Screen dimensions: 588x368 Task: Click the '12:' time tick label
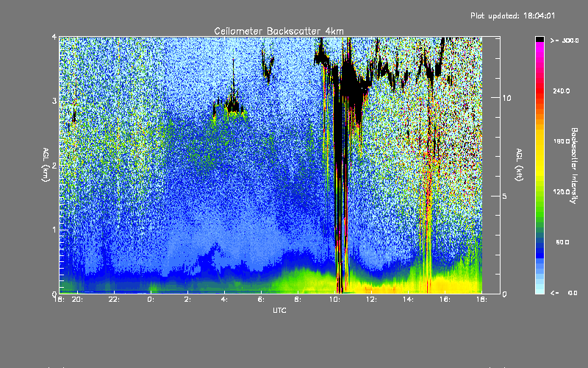point(371,300)
